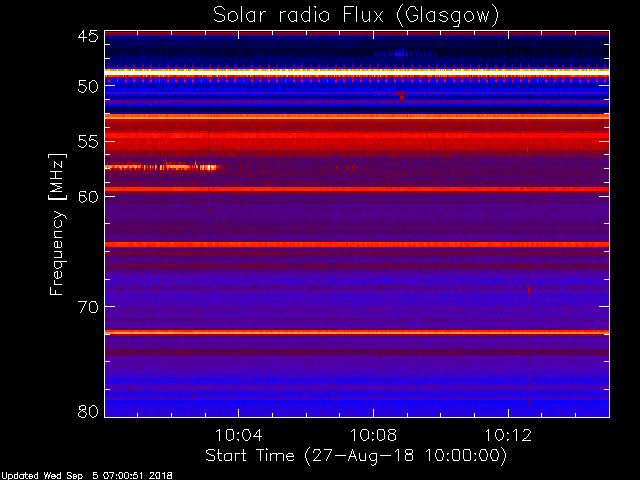
Task: Click the 'Updated Wed Sep 5 07:00:51 2018' timestamp
Action: [87, 476]
